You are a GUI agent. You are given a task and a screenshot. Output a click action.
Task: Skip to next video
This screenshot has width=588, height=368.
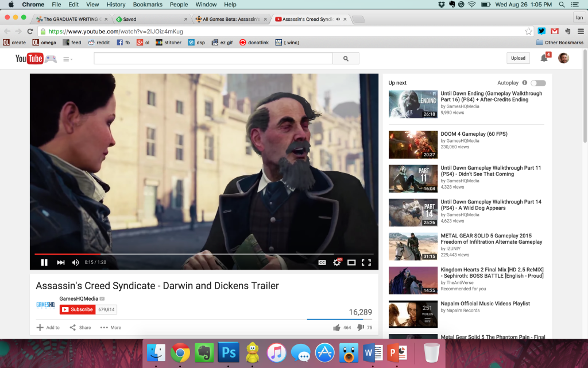coord(60,262)
